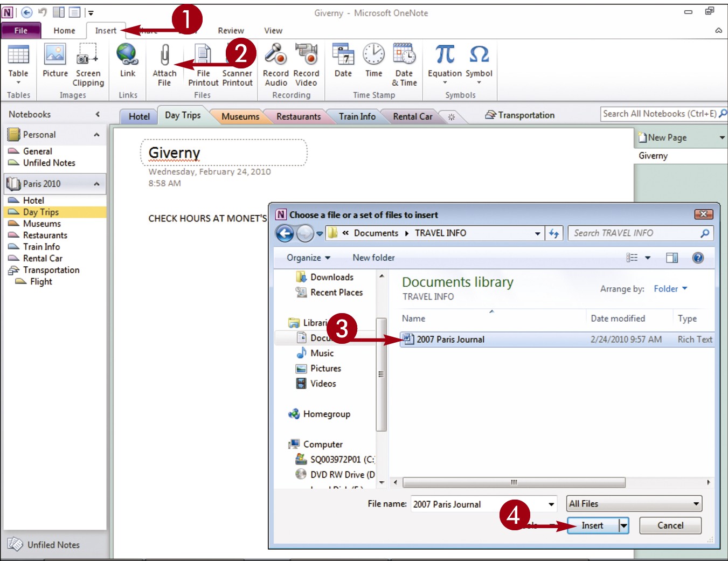Viewport: 728px width, 561px height.
Task: Switch to the View ribbon tab
Action: [273, 31]
